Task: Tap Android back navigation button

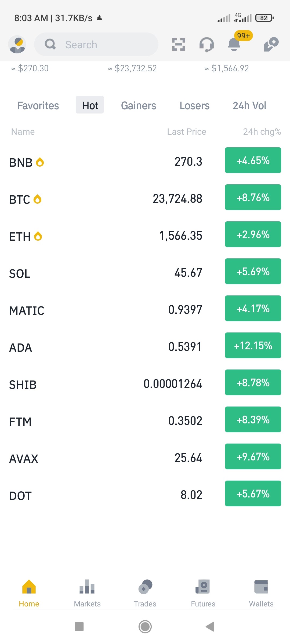Action: (x=210, y=627)
